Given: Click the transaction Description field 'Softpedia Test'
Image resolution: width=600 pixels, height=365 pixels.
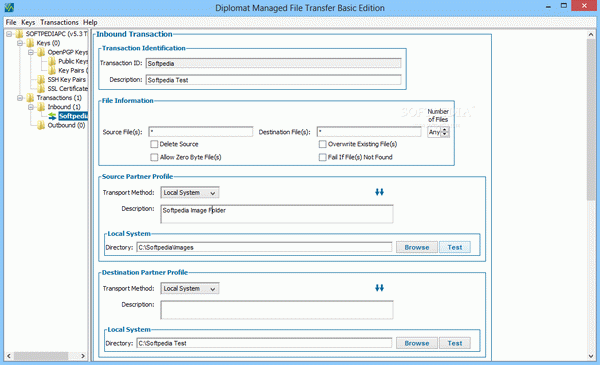Looking at the screenshot, I should pyautogui.click(x=274, y=80).
